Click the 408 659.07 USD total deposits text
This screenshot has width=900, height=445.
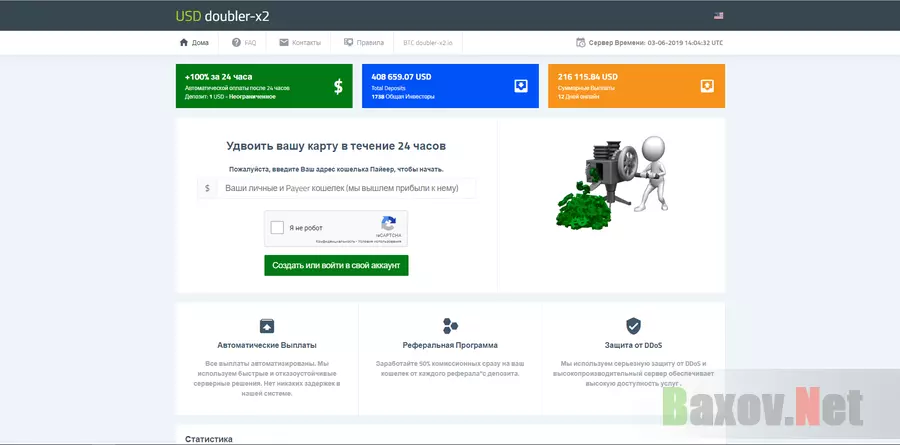[401, 76]
